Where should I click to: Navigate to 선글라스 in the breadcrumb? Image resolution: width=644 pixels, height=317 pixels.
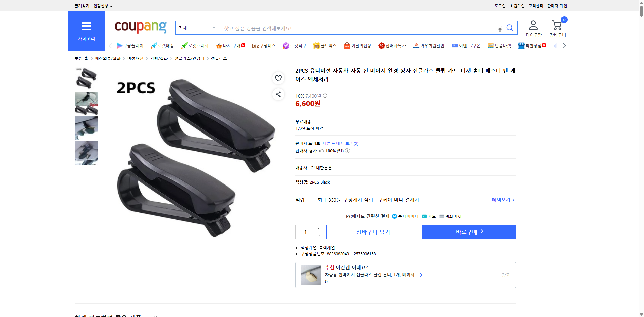point(219,58)
